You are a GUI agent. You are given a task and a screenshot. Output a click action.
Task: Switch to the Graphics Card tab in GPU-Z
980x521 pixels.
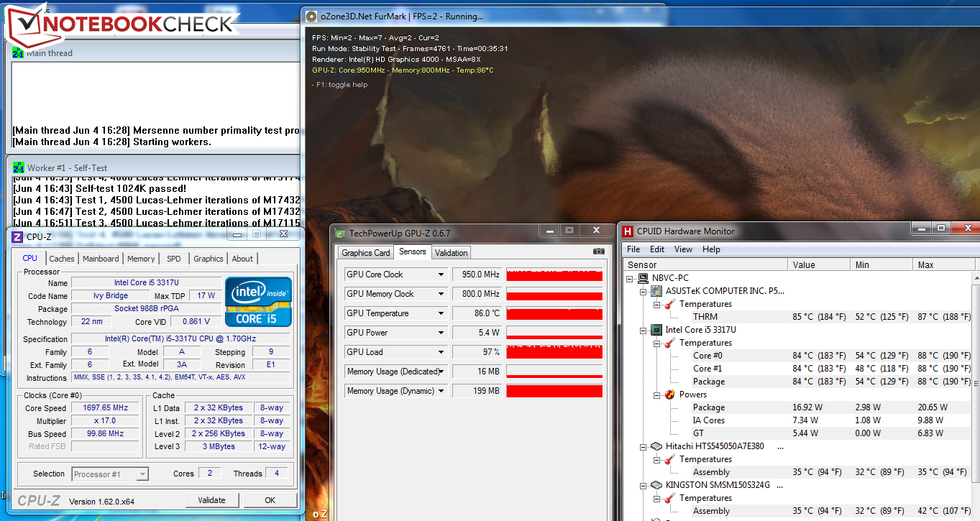tap(366, 253)
